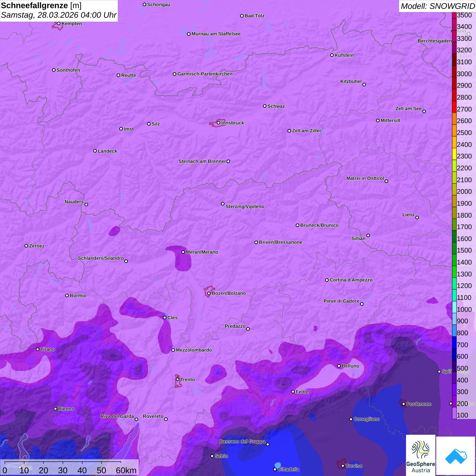476x476 pixels.
Task: Click the "Mezzolombardo" label
Action: pos(194,350)
